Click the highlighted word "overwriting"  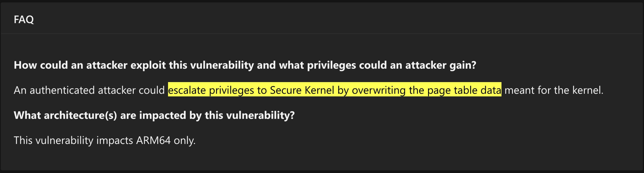click(378, 90)
